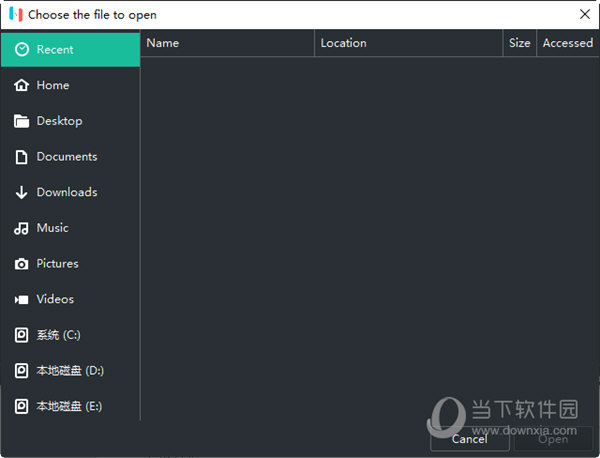The width and height of the screenshot is (600, 458).
Task: Click the app logo in title bar
Action: (15, 15)
